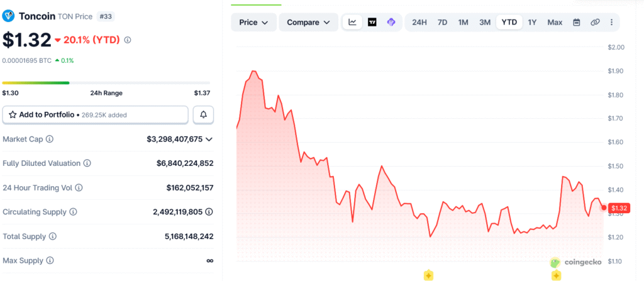The image size is (644, 281).
Task: Select the 7D time range
Action: (442, 22)
